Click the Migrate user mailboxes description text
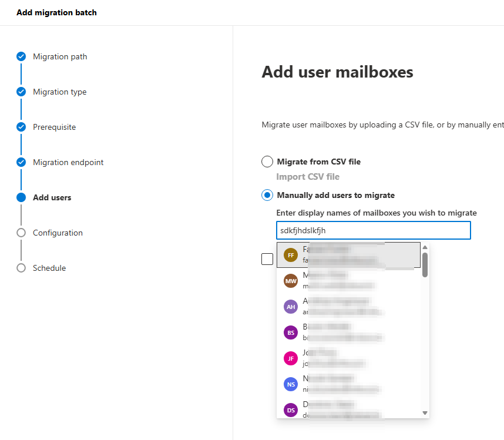This screenshot has width=504, height=440. [x=383, y=125]
